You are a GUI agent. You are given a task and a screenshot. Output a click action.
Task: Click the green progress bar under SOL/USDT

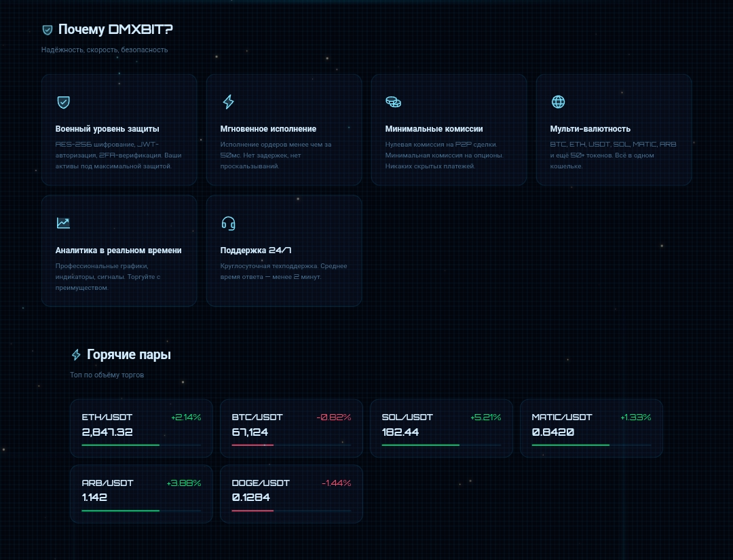pyautogui.click(x=421, y=445)
